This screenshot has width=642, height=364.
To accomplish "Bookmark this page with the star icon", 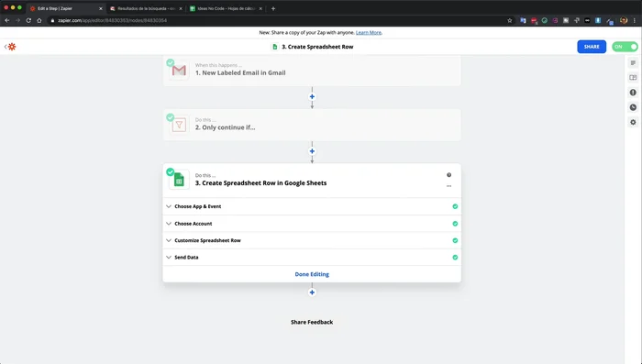I will 509,20.
